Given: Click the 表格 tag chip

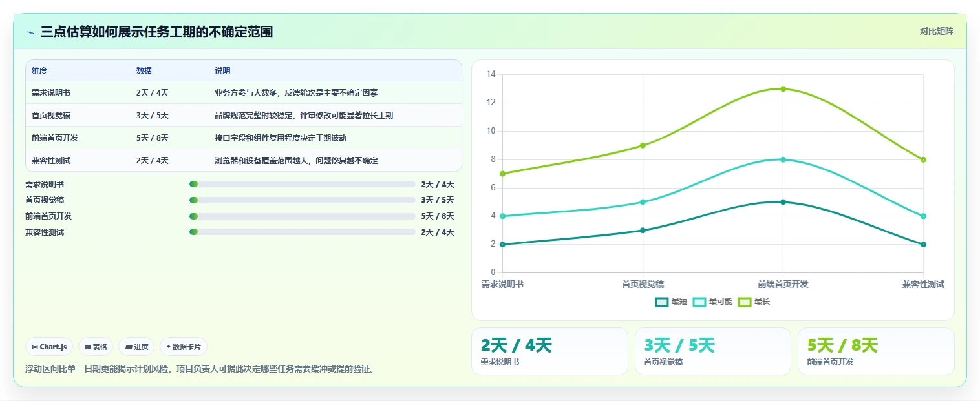Looking at the screenshot, I should [x=96, y=347].
